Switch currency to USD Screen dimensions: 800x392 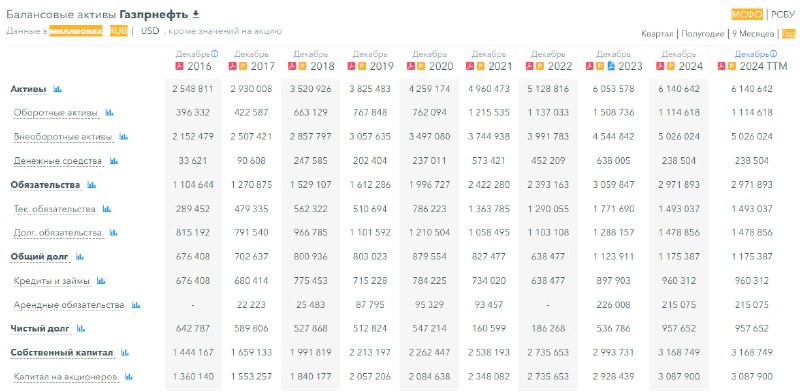(x=150, y=31)
